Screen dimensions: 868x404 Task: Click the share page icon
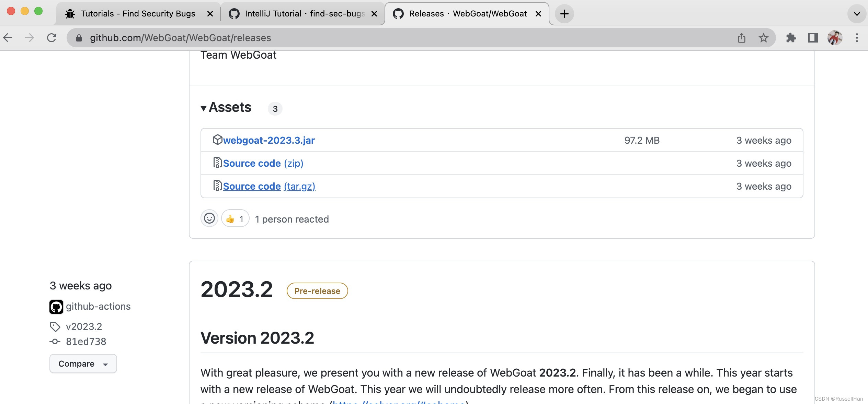click(x=742, y=38)
